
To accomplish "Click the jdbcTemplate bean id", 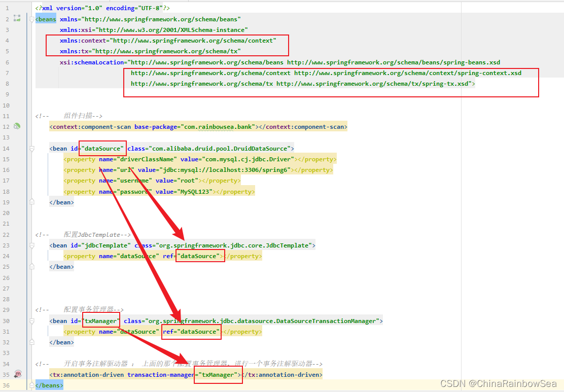I will pyautogui.click(x=106, y=245).
